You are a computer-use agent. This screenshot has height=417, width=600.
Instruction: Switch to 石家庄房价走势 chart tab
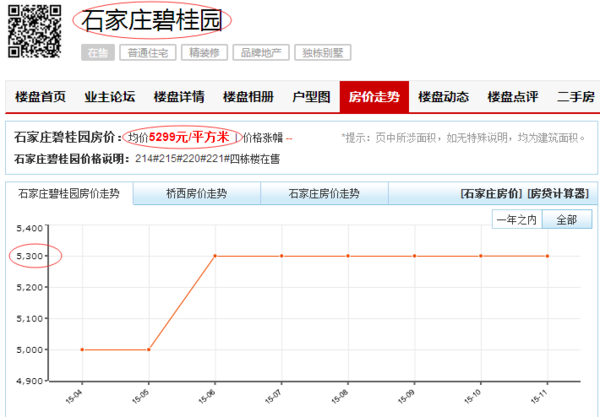click(x=324, y=194)
